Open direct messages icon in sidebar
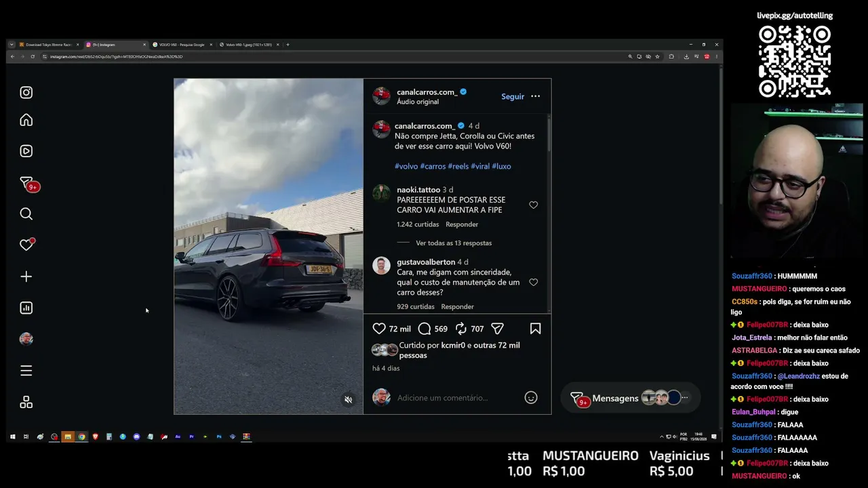The width and height of the screenshot is (868, 488). coord(27,184)
